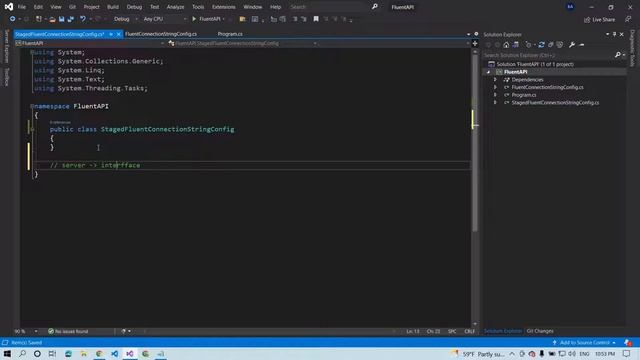Open the Extensions menu
Image resolution: width=640 pixels, height=360 pixels.
click(x=224, y=7)
